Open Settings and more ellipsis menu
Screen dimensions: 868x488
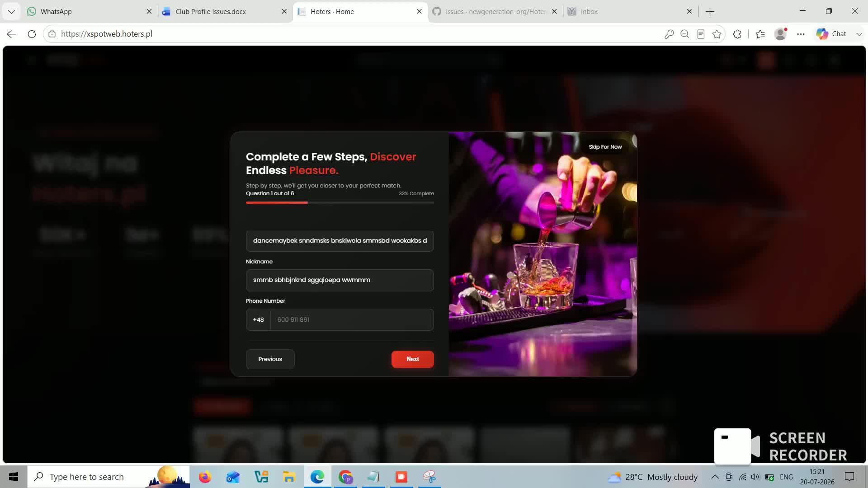(x=801, y=34)
